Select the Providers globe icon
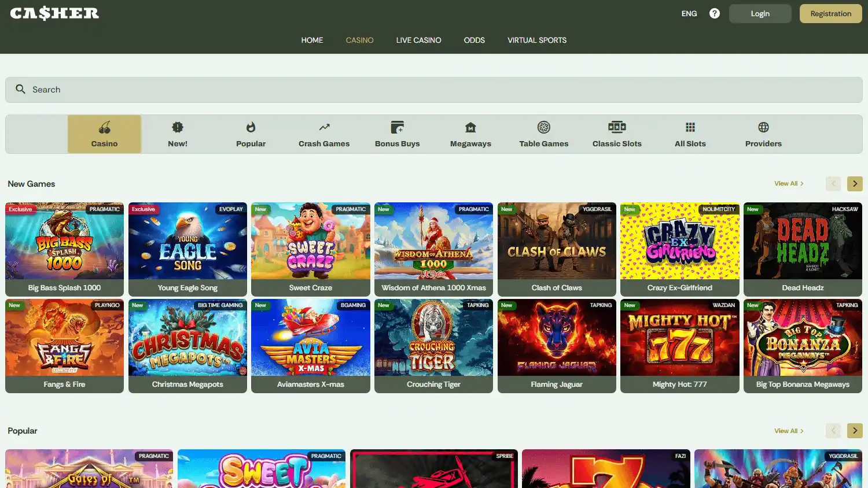The width and height of the screenshot is (868, 488). click(763, 127)
